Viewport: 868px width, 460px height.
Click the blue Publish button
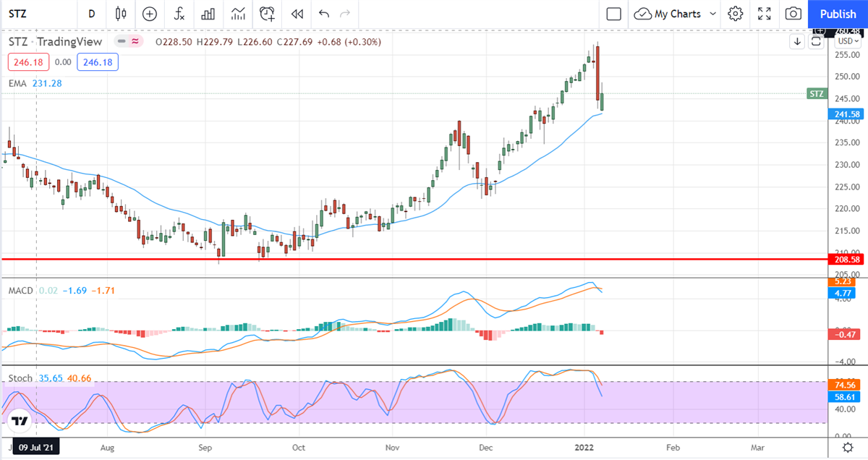[838, 14]
